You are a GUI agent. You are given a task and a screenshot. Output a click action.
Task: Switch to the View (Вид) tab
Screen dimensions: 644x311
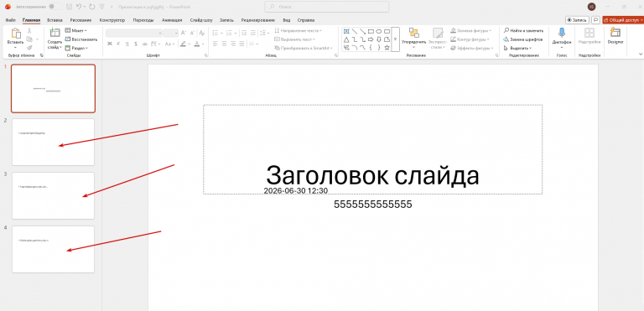click(x=287, y=20)
